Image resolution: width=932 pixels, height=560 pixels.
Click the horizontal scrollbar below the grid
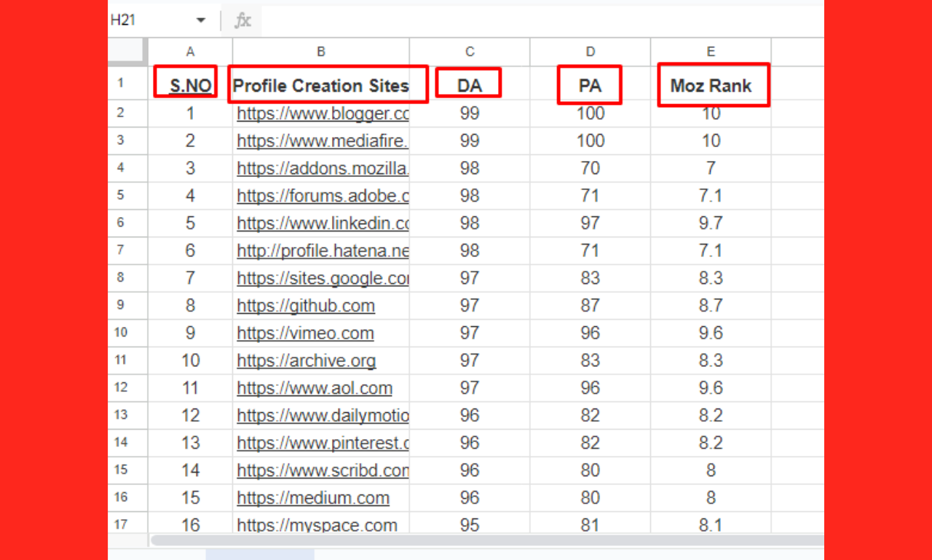[x=486, y=540]
